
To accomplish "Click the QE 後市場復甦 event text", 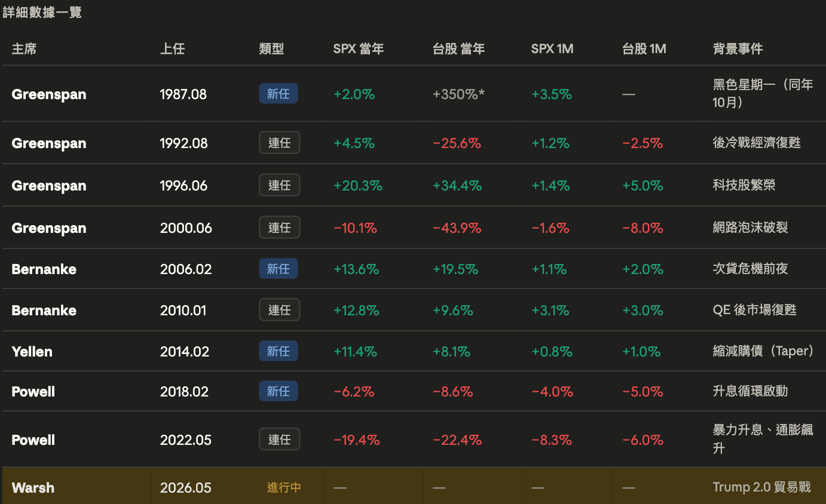I will 754,310.
